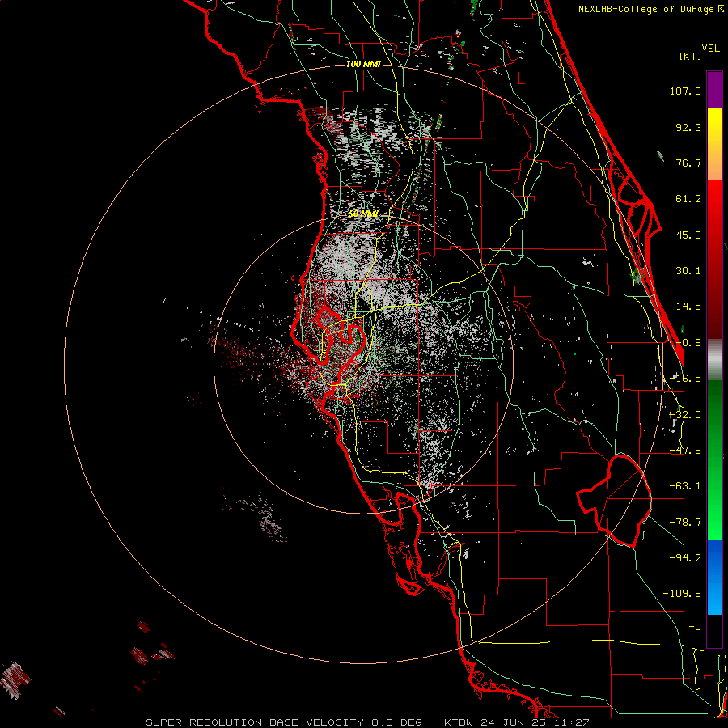Click the 14.5 value on velocity scale

point(688,307)
